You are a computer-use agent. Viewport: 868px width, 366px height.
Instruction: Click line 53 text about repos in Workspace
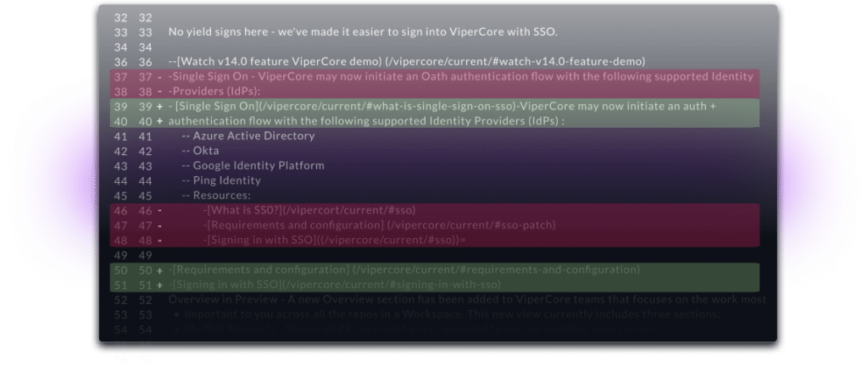point(453,314)
